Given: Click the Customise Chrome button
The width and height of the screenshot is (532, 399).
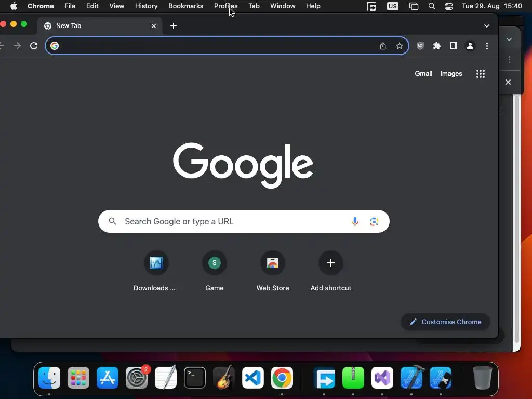Looking at the screenshot, I should point(445,322).
